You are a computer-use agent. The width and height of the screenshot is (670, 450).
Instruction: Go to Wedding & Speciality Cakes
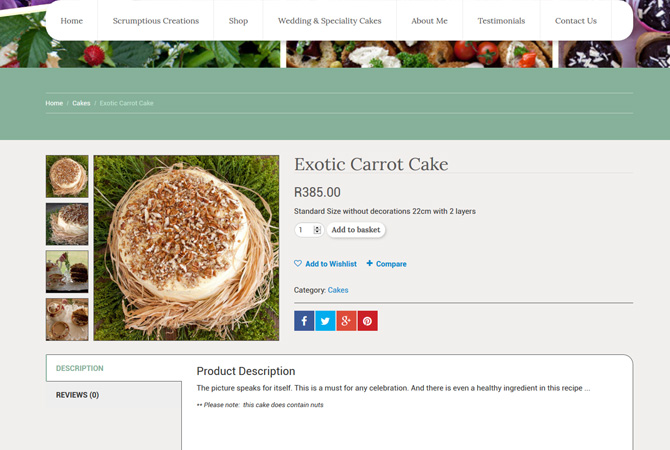click(329, 21)
